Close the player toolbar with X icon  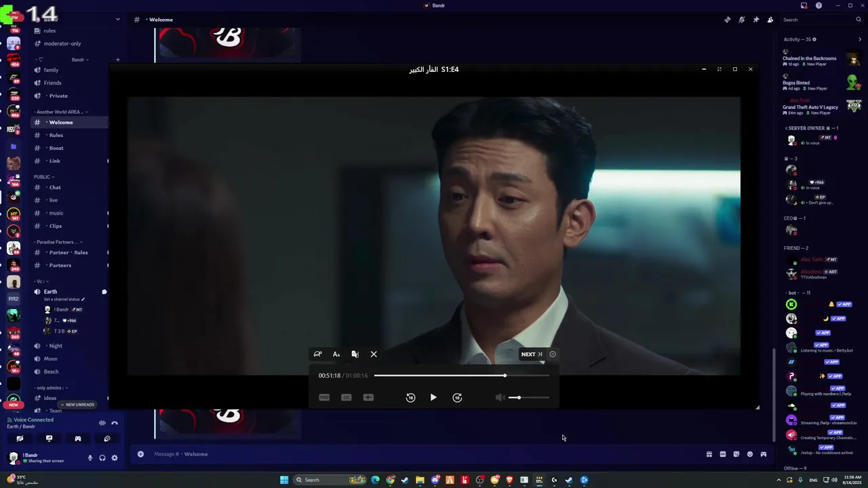374,354
